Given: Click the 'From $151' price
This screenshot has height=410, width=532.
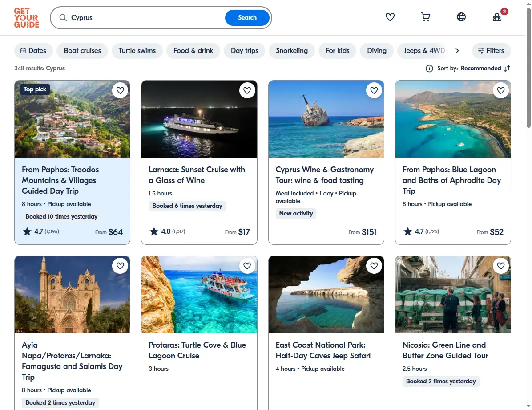Looking at the screenshot, I should pos(363,232).
